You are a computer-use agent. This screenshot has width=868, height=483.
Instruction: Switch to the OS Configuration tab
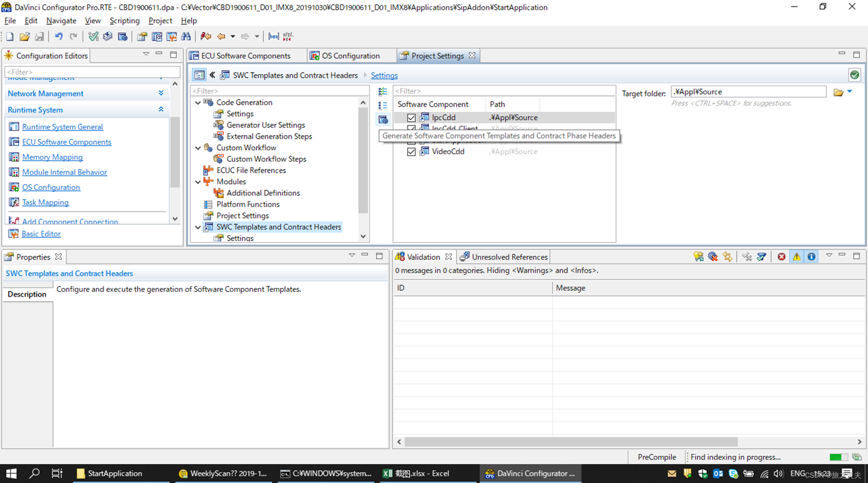coord(350,56)
